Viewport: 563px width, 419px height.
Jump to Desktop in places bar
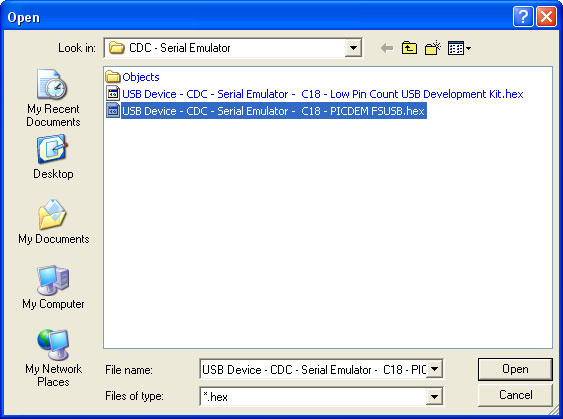point(53,157)
